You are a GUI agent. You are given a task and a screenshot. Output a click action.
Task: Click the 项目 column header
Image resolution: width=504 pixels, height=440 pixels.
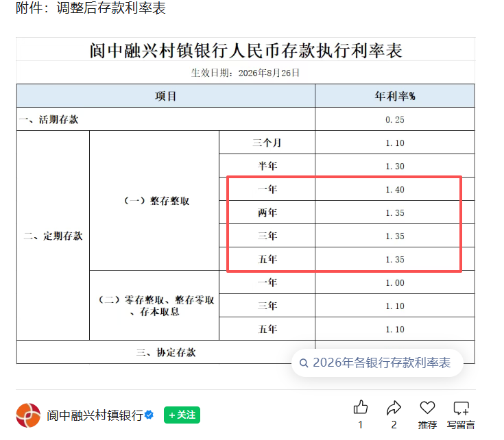click(166, 96)
